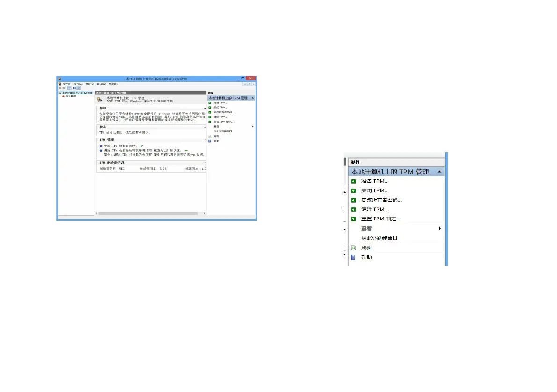Click green arrow icon beside 准备 TPM in enlarged panel
Viewport: 557px width, 392px height.
354,181
